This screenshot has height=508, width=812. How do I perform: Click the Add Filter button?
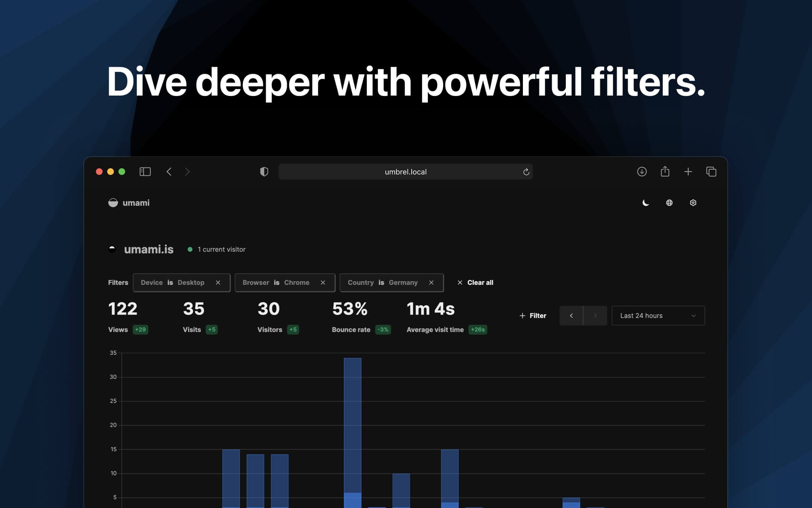pos(532,315)
